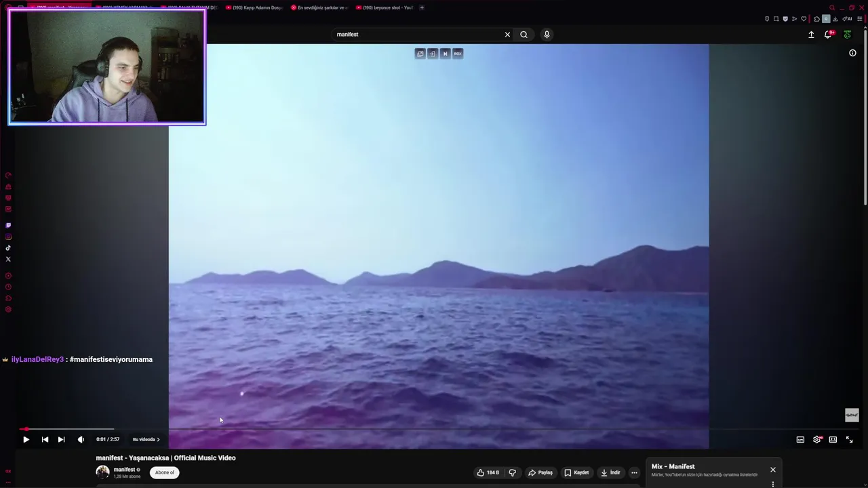The width and height of the screenshot is (868, 488).
Task: Enter fullscreen mode
Action: point(849,439)
